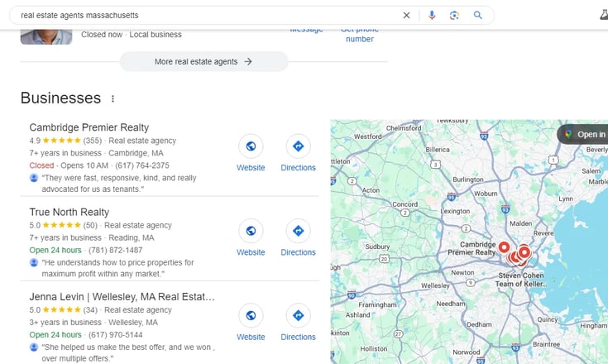The width and height of the screenshot is (608, 364).
Task: Click the Concord label on the map
Action: coord(405,204)
